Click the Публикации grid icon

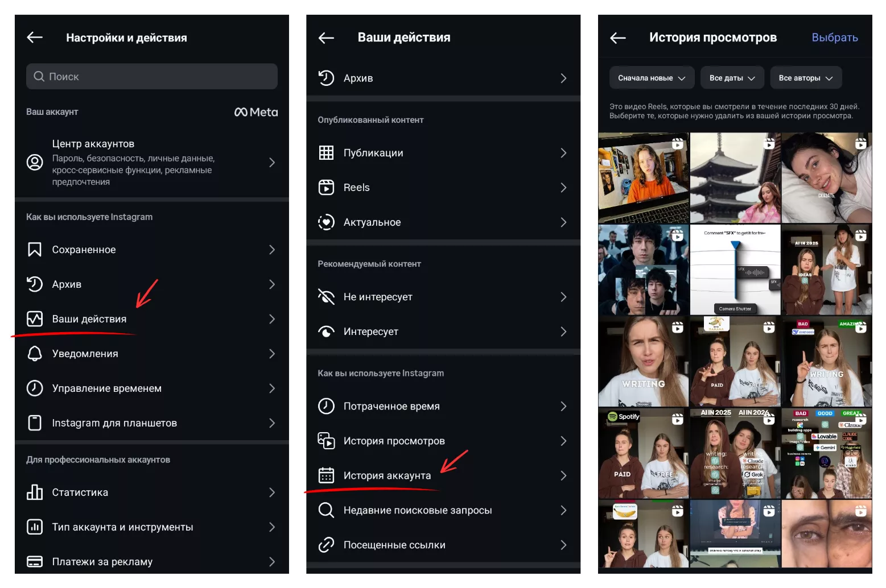(x=326, y=152)
